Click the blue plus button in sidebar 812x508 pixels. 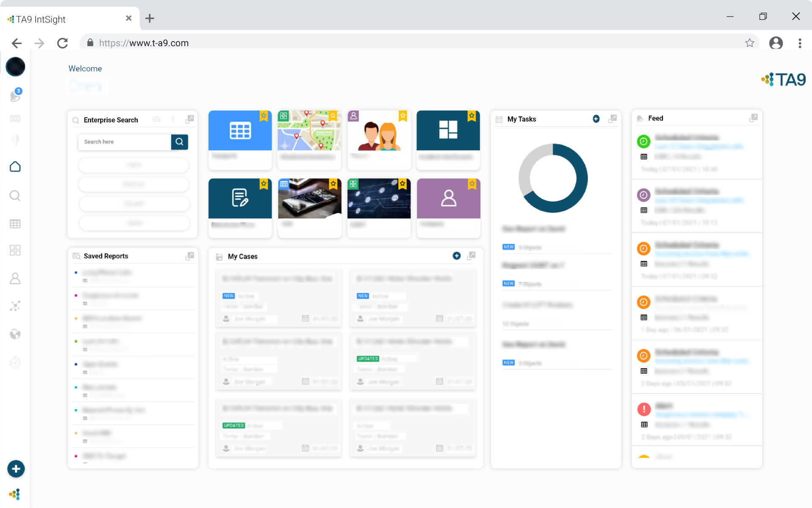coord(16,469)
